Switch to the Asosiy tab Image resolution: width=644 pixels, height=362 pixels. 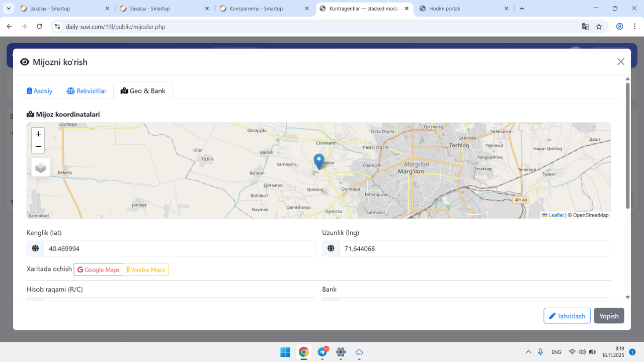(x=40, y=91)
